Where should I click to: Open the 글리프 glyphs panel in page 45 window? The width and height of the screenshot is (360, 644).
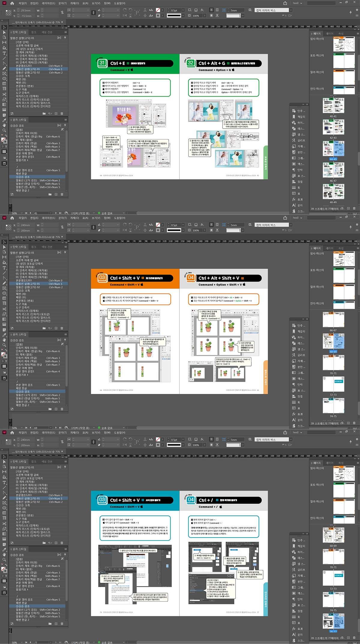tap(299, 140)
